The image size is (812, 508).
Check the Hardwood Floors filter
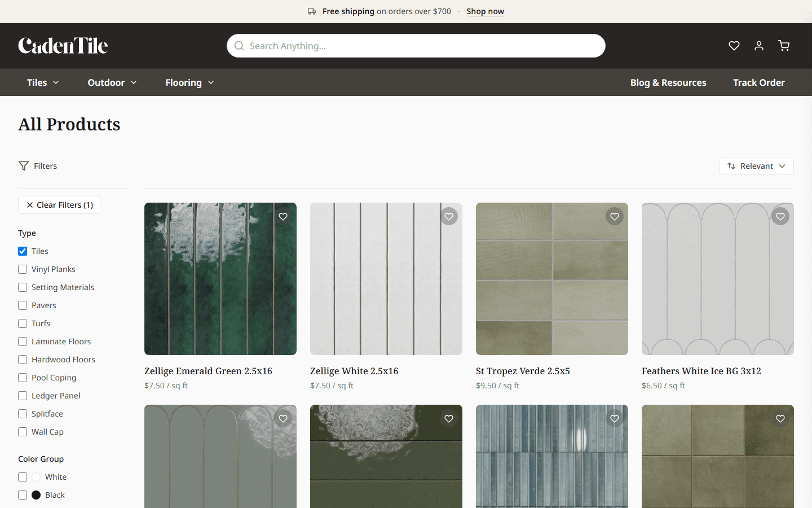tap(23, 360)
